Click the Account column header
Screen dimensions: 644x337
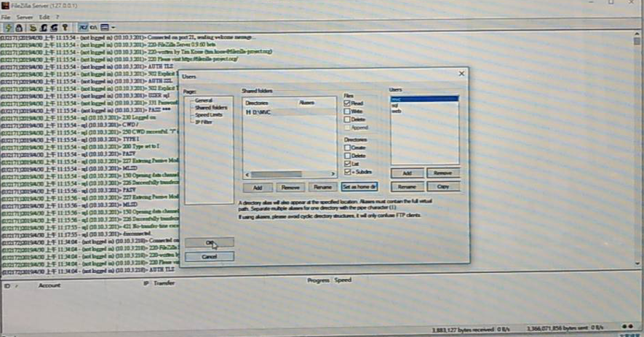tap(49, 285)
